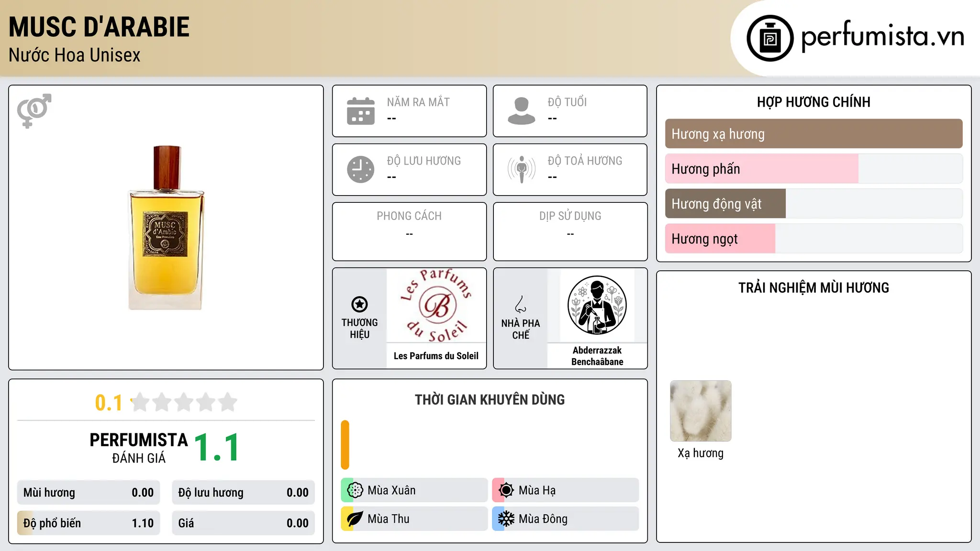
Task: Click the THỜI GIAN KHUYÊN DÙNG heading
Action: 490,400
